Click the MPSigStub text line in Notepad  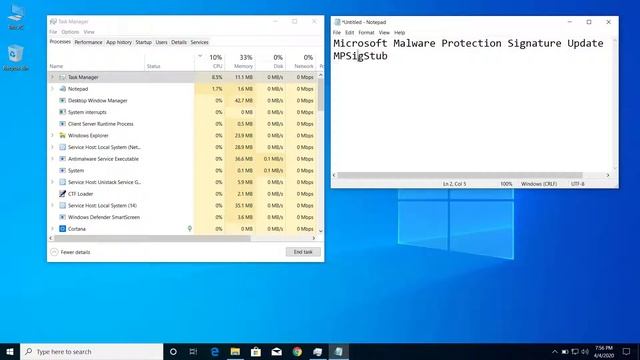pyautogui.click(x=360, y=56)
